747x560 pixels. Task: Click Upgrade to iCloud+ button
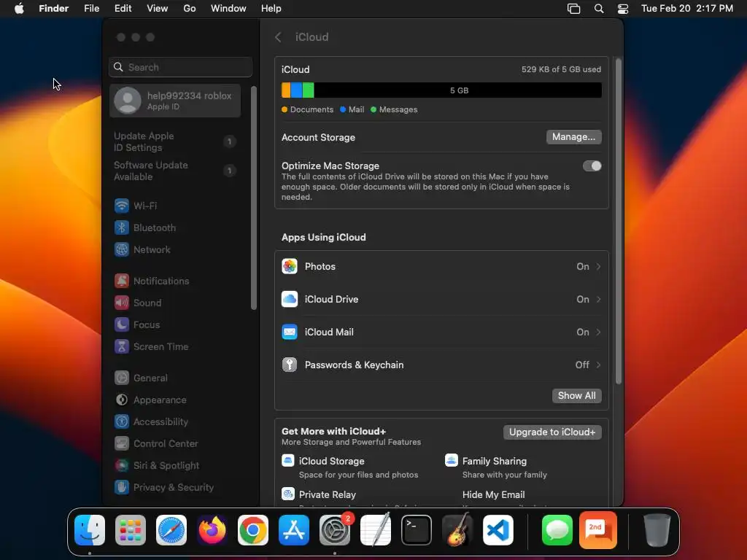click(552, 432)
